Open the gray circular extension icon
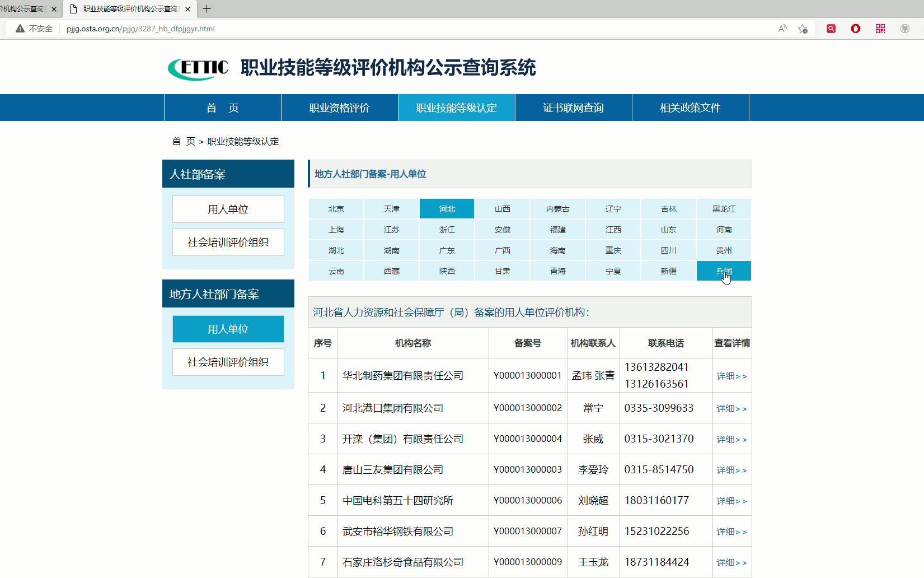The image size is (924, 578). click(x=905, y=29)
